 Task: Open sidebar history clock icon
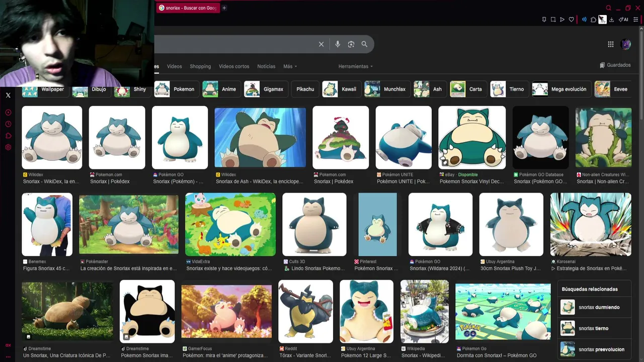point(8,124)
